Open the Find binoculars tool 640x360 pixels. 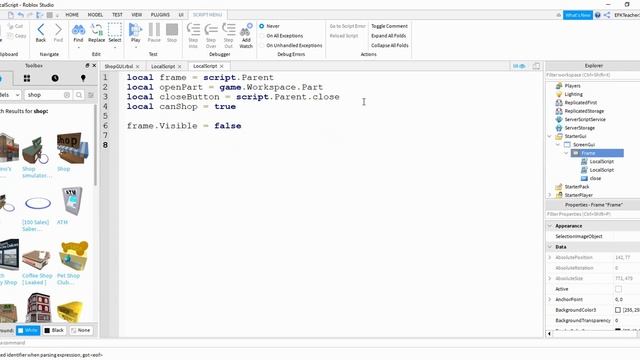click(78, 30)
